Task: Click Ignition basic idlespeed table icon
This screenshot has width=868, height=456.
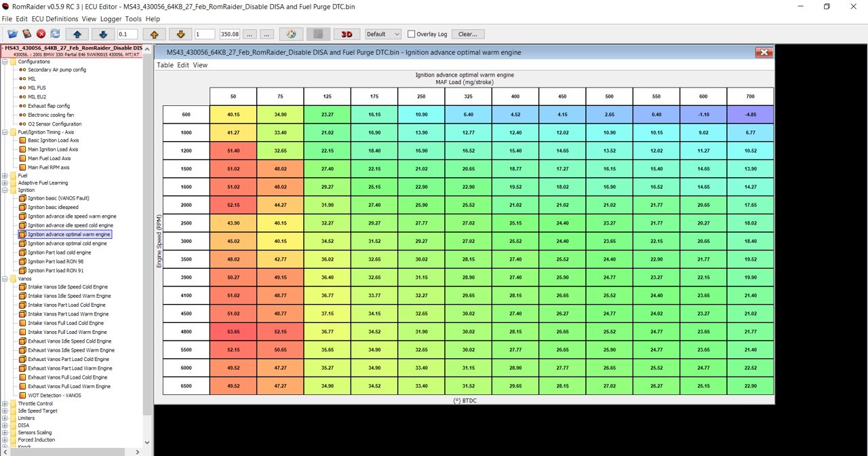Action: pos(22,208)
